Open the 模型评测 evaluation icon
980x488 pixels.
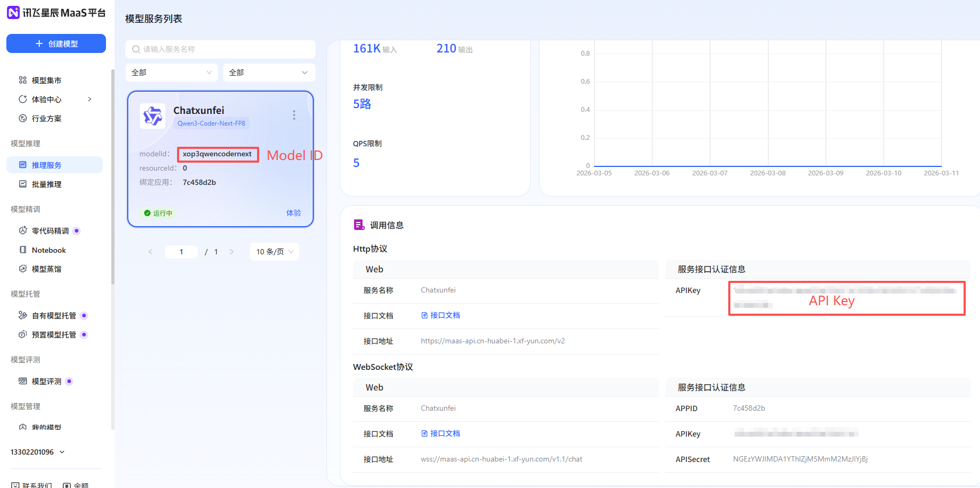coord(22,381)
